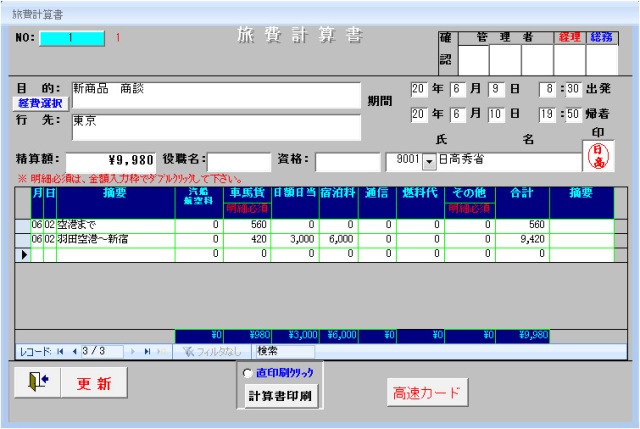Open the employee code 9001 dropdown

coord(429,160)
